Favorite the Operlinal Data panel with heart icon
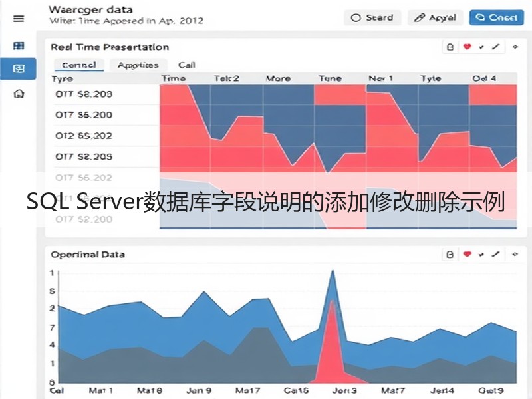Screen dimensions: 532x399 click(x=467, y=254)
